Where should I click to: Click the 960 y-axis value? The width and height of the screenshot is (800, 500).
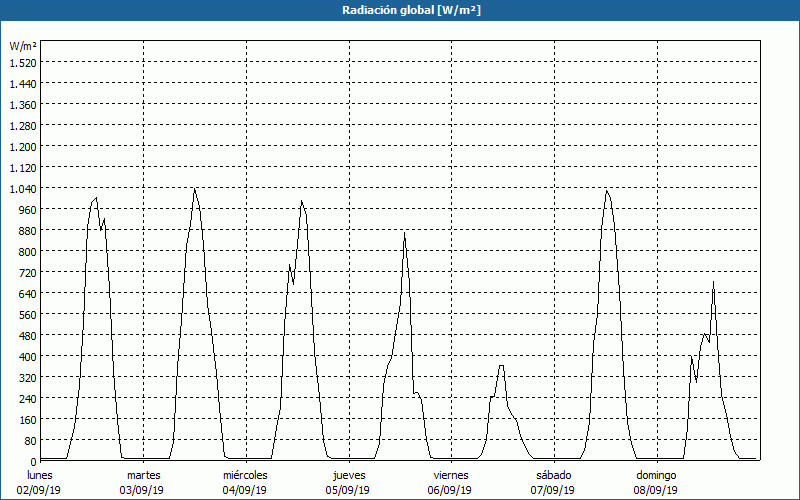click(28, 210)
